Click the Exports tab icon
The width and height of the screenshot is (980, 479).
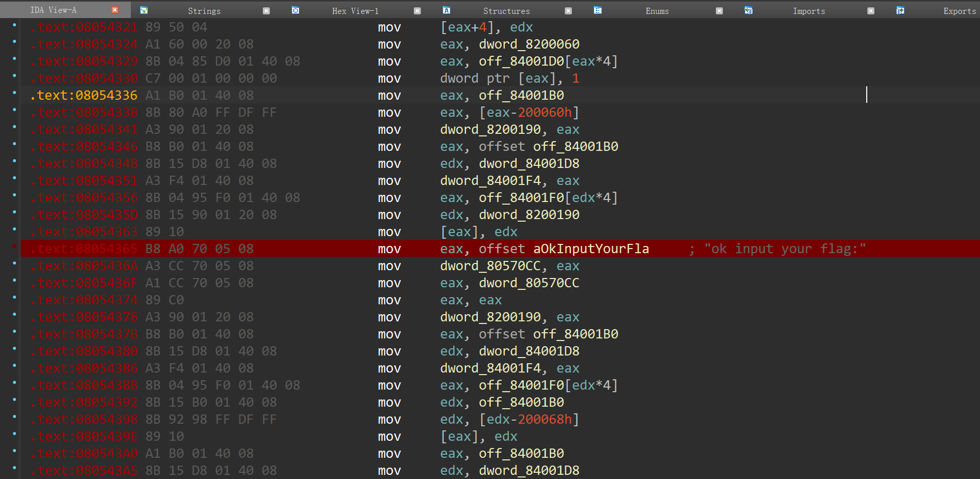point(900,10)
